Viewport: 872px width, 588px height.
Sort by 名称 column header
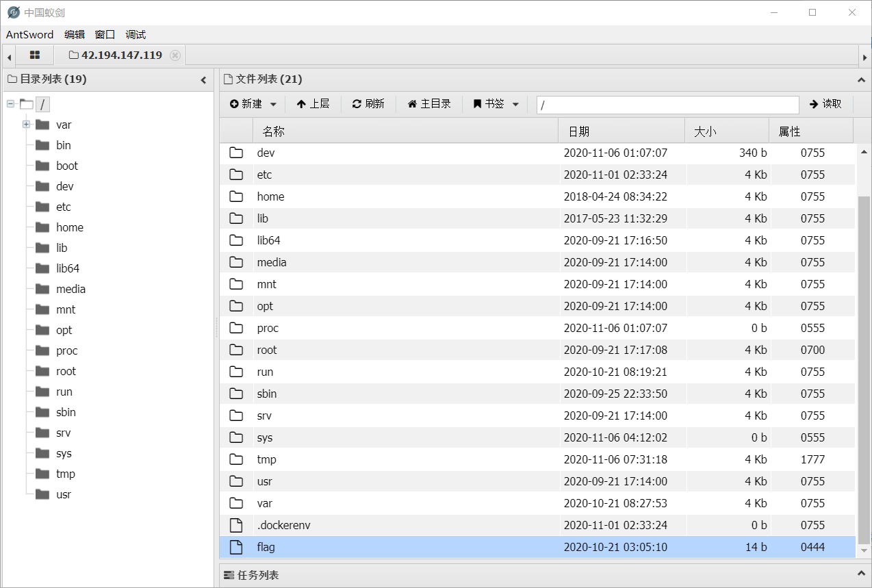pos(405,131)
